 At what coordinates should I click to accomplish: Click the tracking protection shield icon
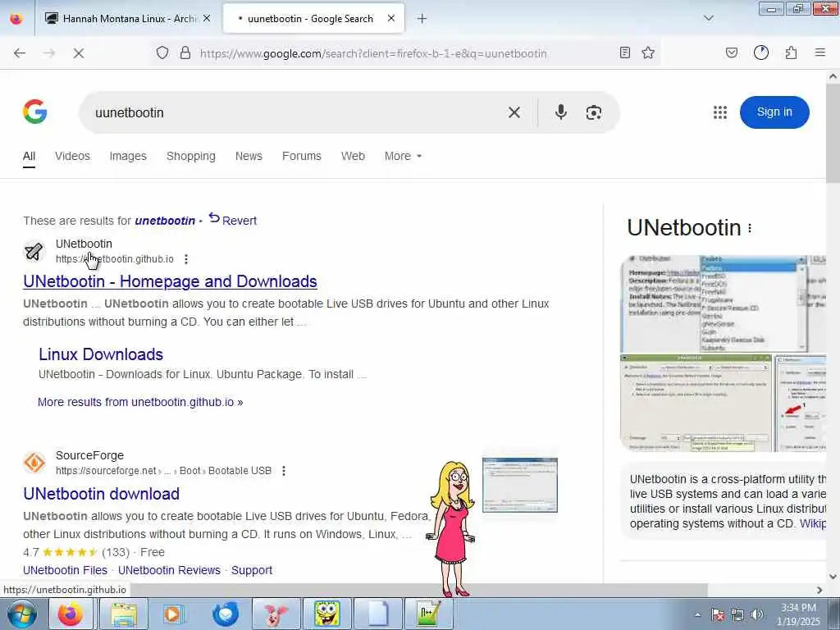point(162,52)
